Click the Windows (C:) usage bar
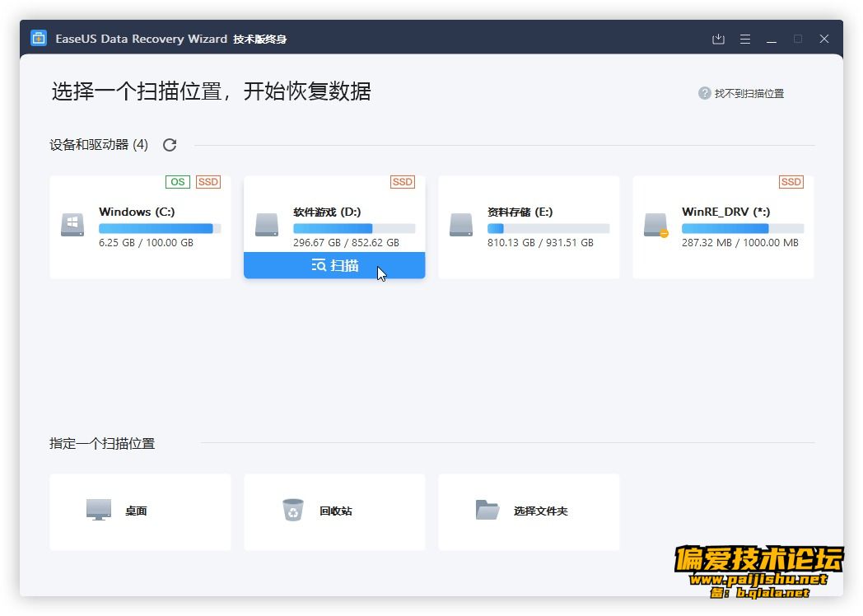863x616 pixels. pyautogui.click(x=160, y=228)
